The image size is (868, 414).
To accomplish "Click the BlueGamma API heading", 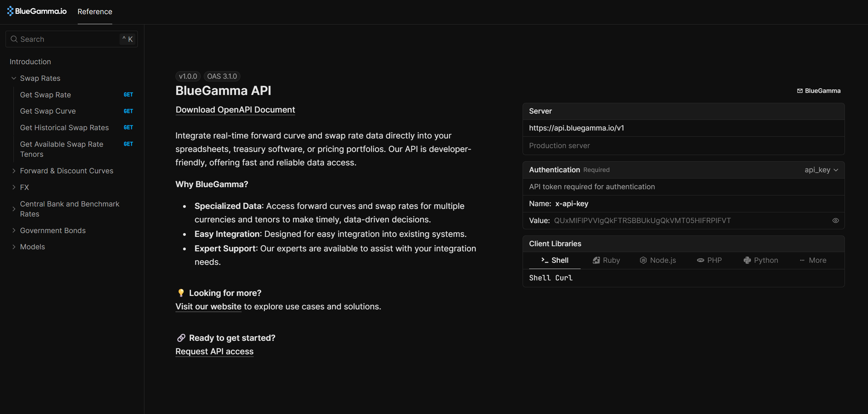I will click(x=223, y=91).
